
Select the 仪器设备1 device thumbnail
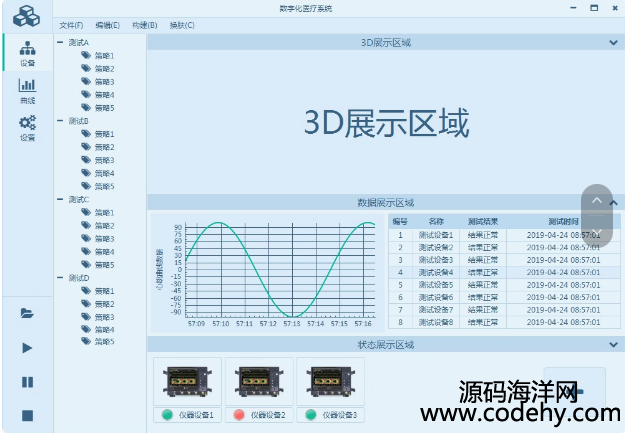point(187,382)
